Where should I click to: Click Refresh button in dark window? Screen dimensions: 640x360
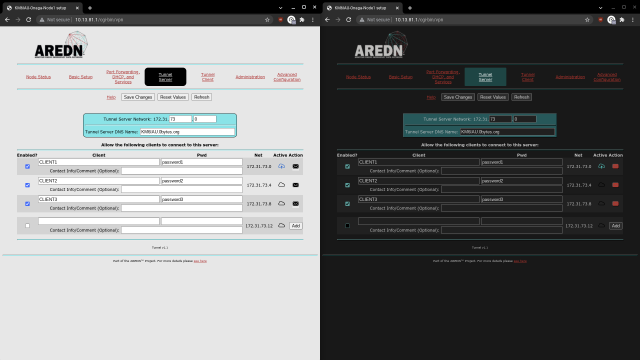click(x=522, y=97)
